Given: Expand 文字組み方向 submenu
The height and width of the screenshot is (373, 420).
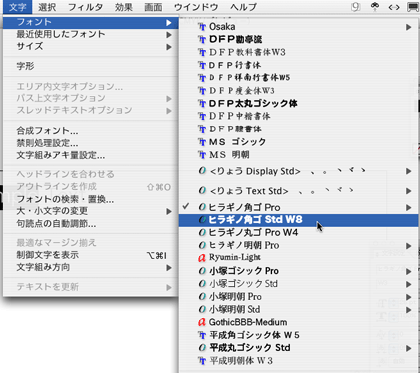Looking at the screenshot, I should 91,267.
